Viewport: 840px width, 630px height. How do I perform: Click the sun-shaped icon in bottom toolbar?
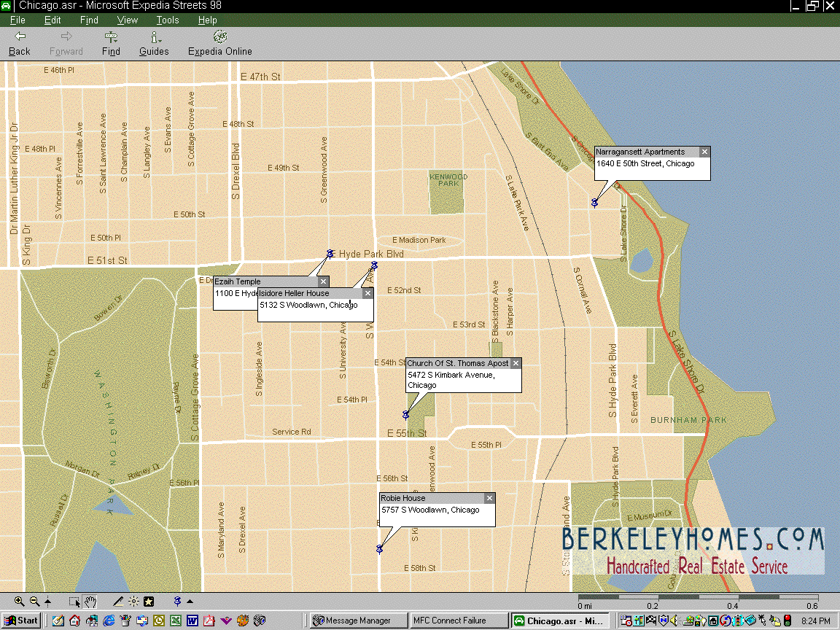coord(134,602)
